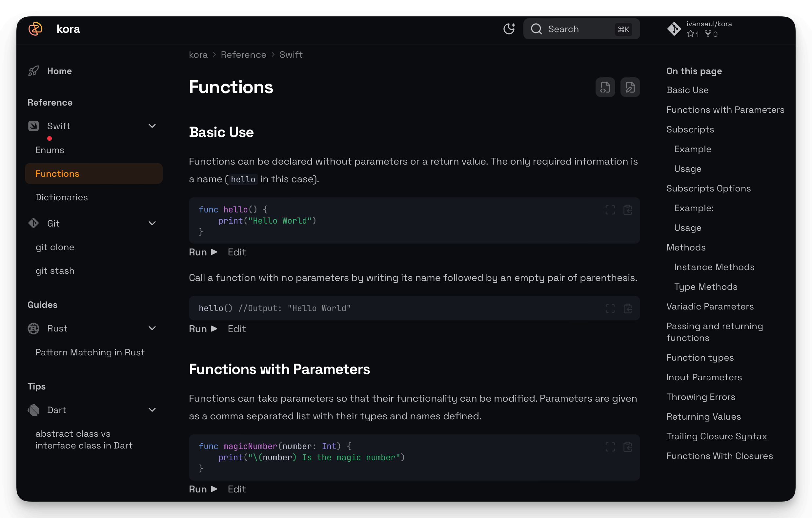This screenshot has height=518, width=812.
Task: Copy the magicNumber code block
Action: click(x=628, y=447)
